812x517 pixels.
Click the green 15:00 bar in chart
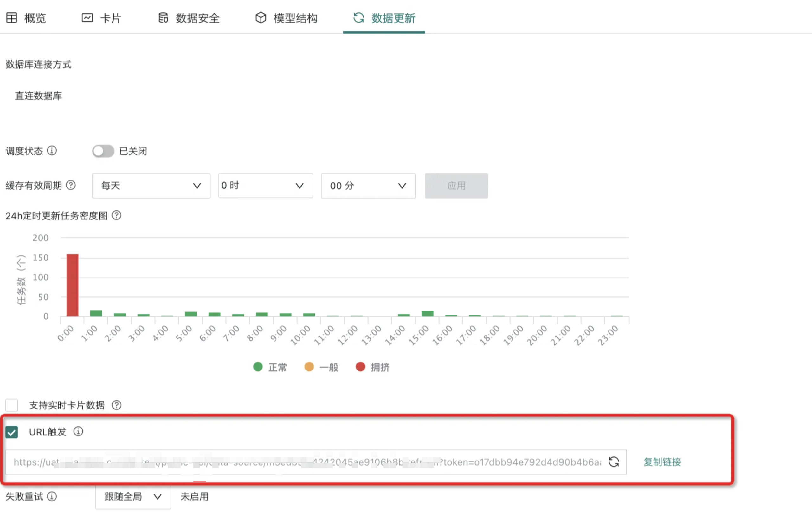click(x=428, y=313)
